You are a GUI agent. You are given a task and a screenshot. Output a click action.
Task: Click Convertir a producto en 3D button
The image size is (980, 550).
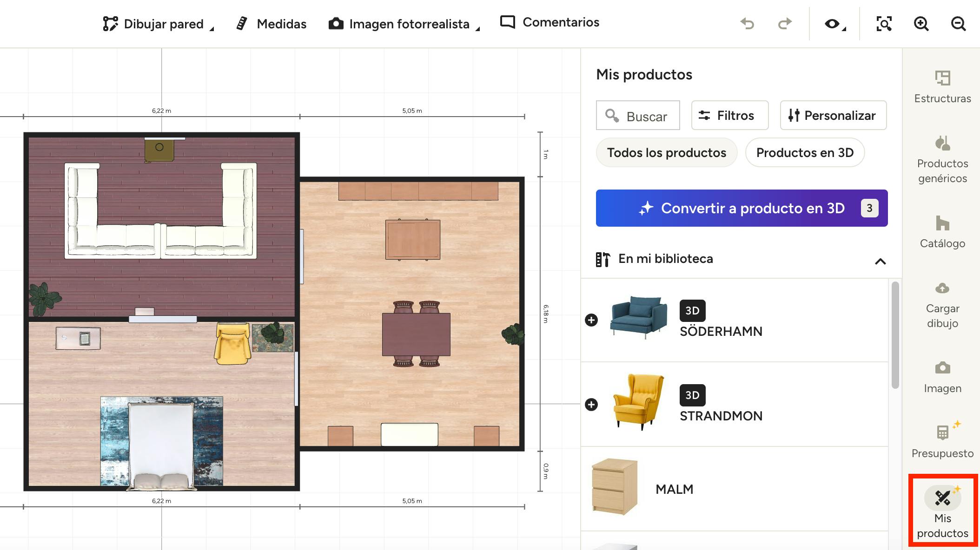coord(742,208)
